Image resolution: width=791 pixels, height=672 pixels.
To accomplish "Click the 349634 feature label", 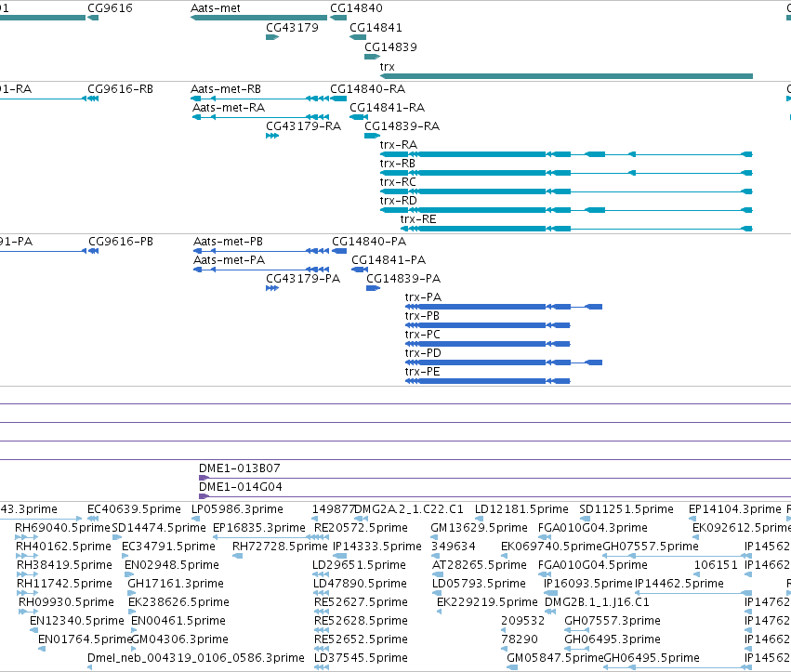I will pyautogui.click(x=454, y=547).
